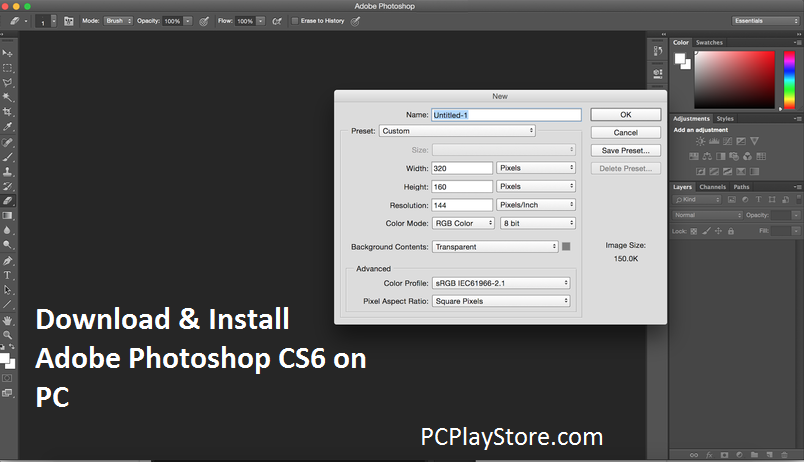Viewport: 804px width, 462px height.
Task: Select the Hand tool
Action: point(8,320)
